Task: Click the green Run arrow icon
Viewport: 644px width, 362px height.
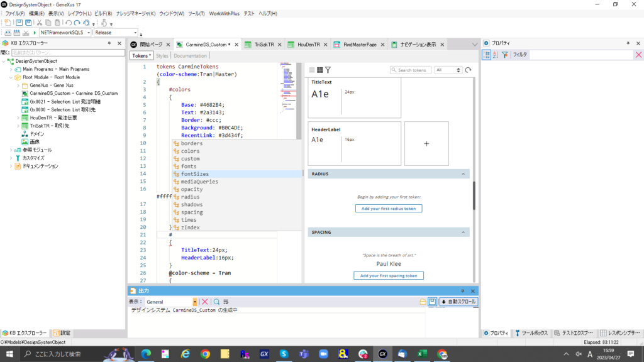Action: tap(35, 33)
